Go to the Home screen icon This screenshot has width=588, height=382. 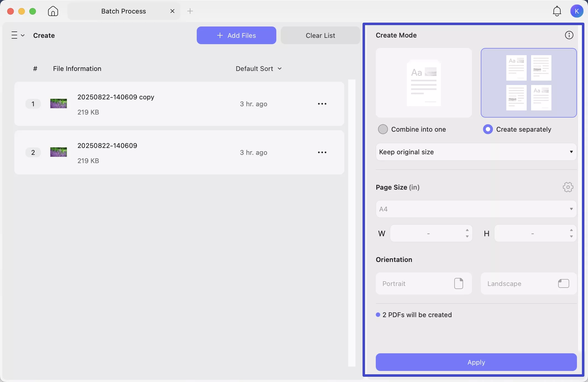[x=53, y=11]
